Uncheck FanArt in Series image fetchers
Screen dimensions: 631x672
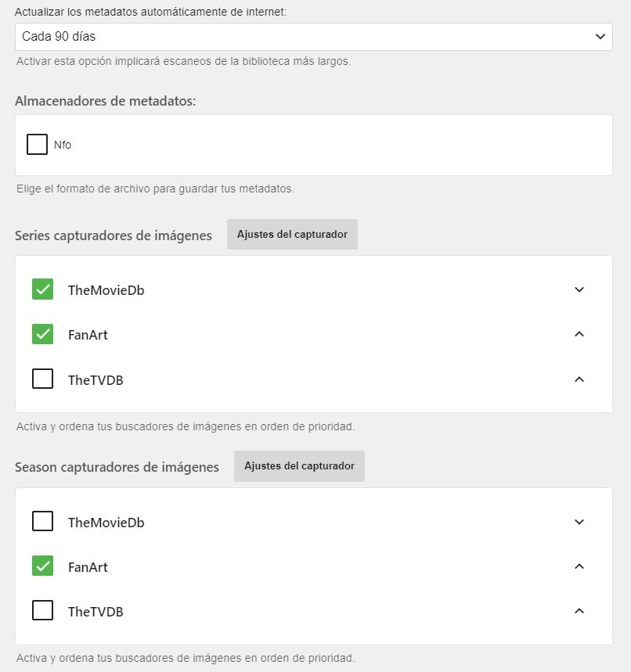click(x=42, y=334)
